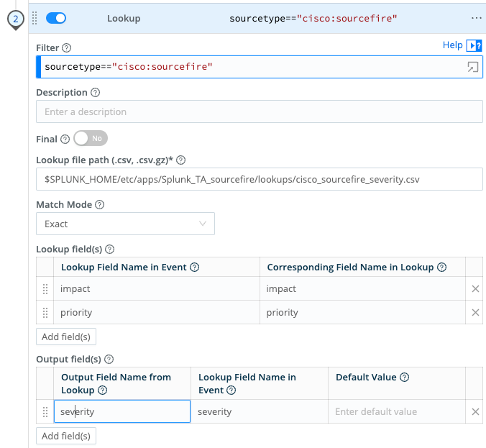Open the Lookup function options ellipsis menu
The height and width of the screenshot is (448, 486).
[x=476, y=18]
